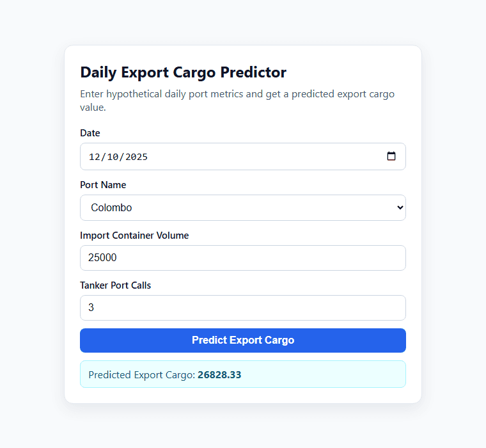Click the Port Name label
The image size is (486, 448).
click(x=103, y=185)
